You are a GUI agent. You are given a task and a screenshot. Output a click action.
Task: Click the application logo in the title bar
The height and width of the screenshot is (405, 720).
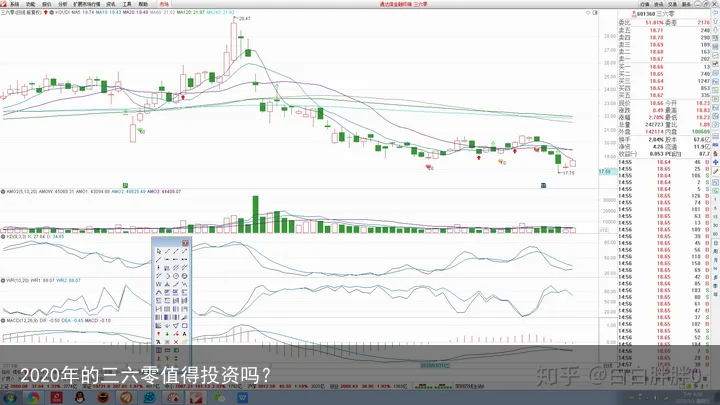click(4, 4)
